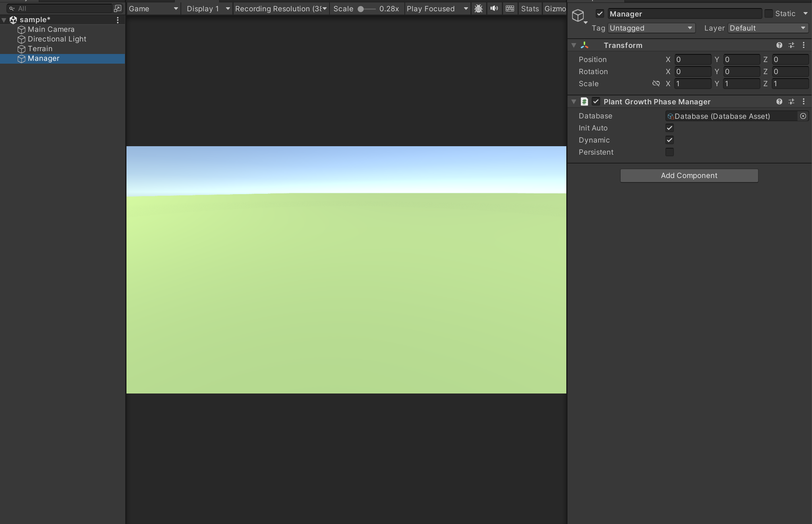Toggle the keyboard shortcuts icon
This screenshot has width=812, height=524.
click(x=510, y=8)
